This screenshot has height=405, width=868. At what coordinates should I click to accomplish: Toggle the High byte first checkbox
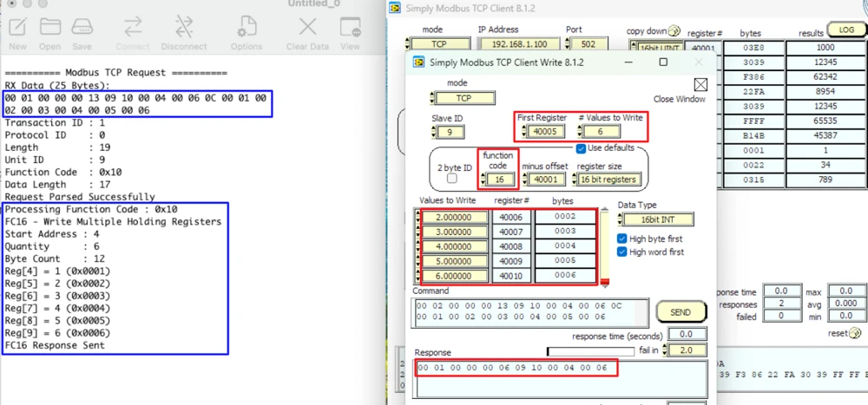click(622, 239)
